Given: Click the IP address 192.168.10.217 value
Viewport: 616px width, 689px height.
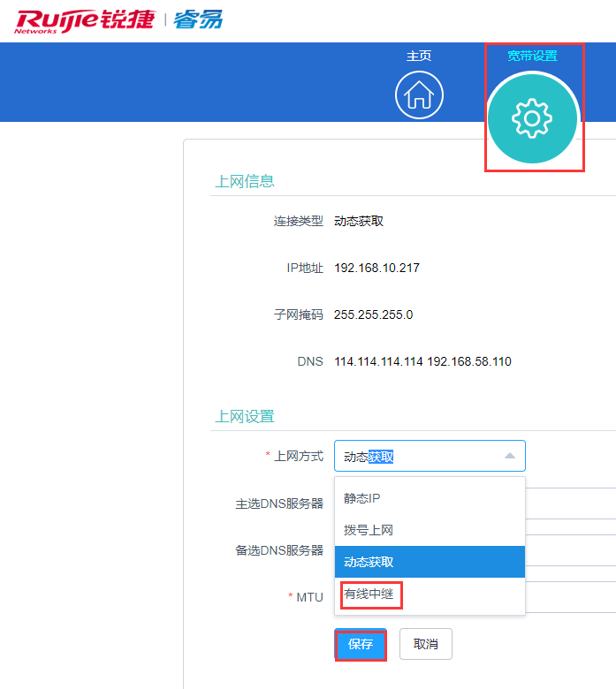Looking at the screenshot, I should pyautogui.click(x=376, y=268).
